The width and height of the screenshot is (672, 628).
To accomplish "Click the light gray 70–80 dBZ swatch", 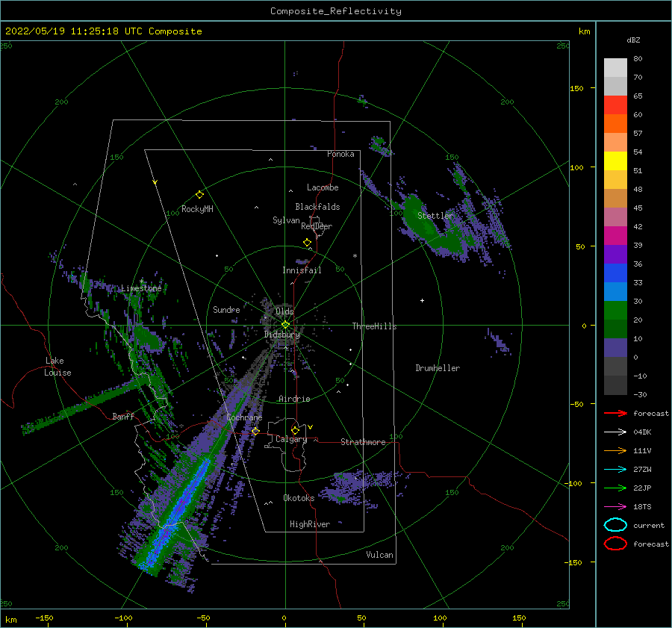I will pyautogui.click(x=615, y=68).
